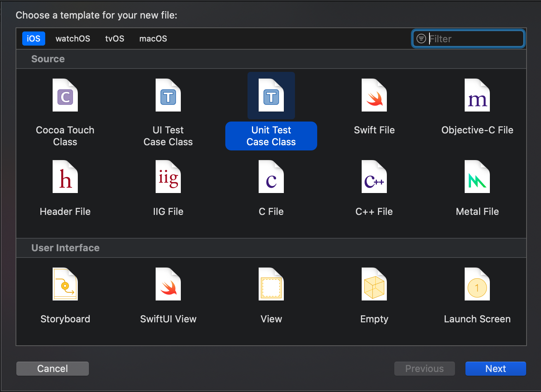The height and width of the screenshot is (392, 541).
Task: Switch to the tvOS tab
Action: [115, 39]
